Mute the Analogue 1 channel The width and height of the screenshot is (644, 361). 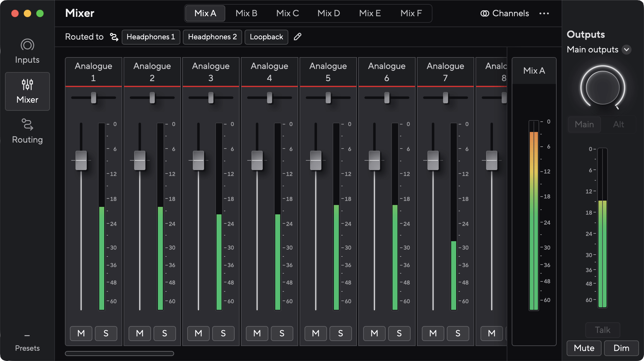(x=81, y=333)
